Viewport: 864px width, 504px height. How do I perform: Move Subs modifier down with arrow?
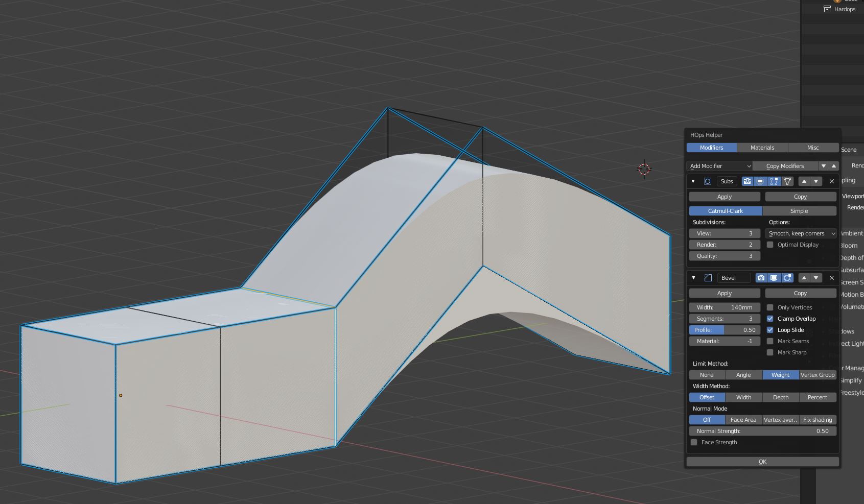pyautogui.click(x=816, y=181)
